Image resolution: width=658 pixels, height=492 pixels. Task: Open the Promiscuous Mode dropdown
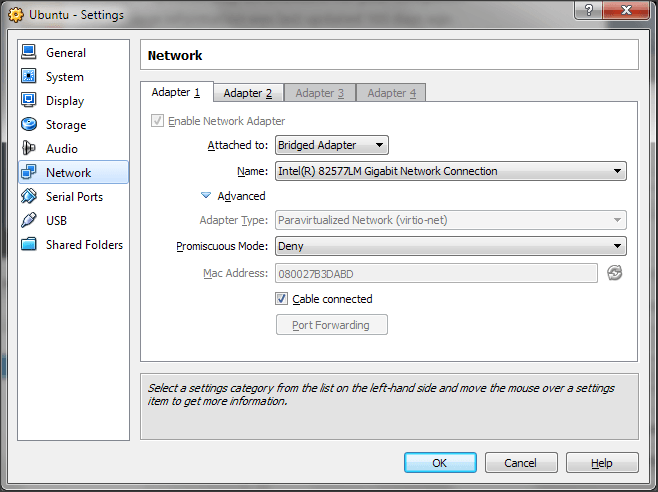pos(450,246)
